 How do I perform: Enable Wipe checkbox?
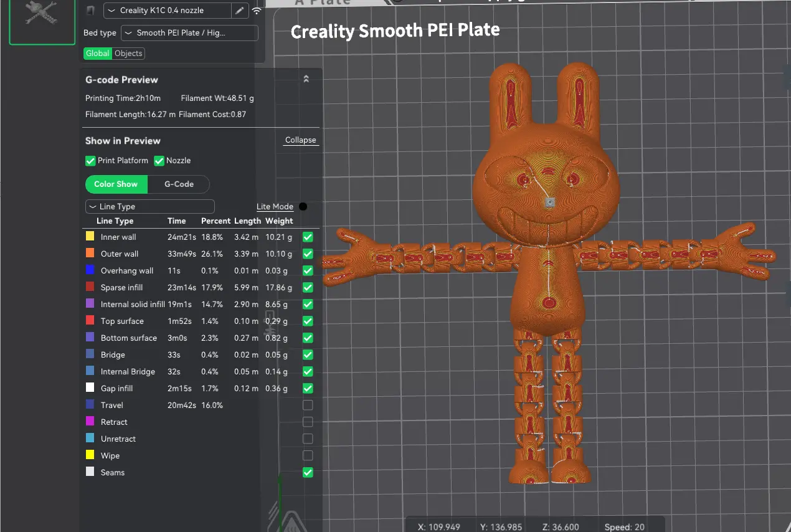[x=308, y=455]
